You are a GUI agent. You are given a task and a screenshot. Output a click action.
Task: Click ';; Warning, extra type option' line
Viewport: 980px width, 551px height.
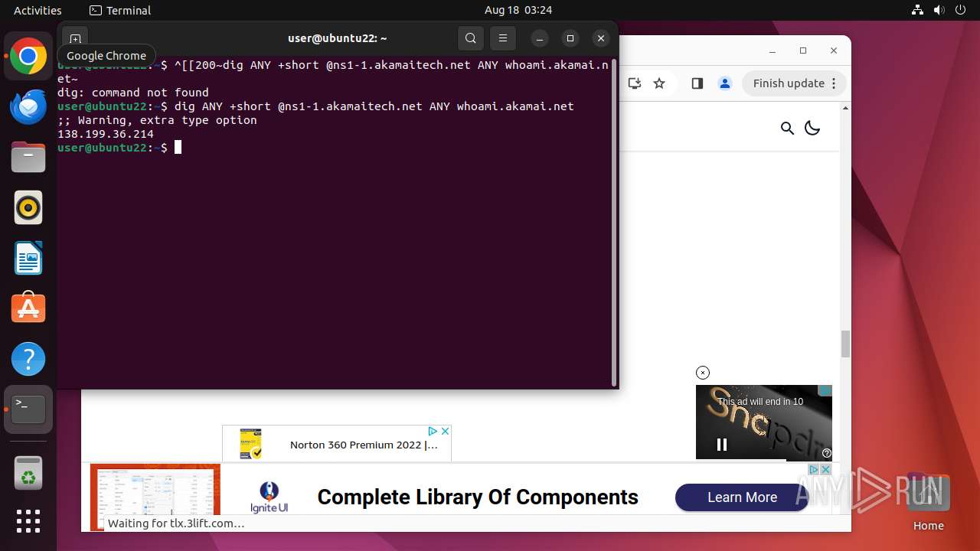pos(157,120)
